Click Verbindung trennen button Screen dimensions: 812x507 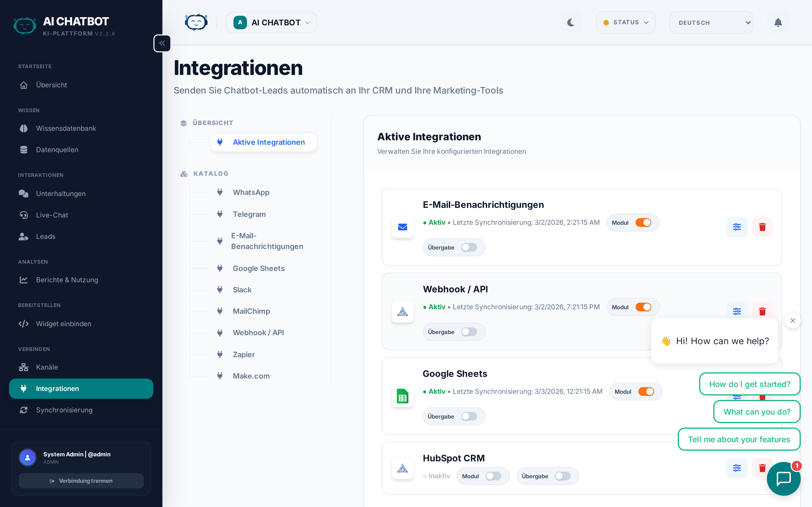[81, 481]
